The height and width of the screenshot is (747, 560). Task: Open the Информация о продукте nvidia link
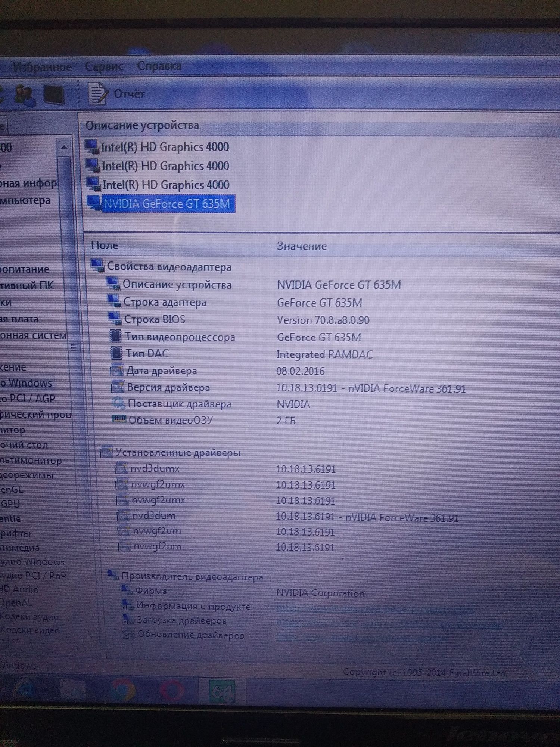coord(375,608)
